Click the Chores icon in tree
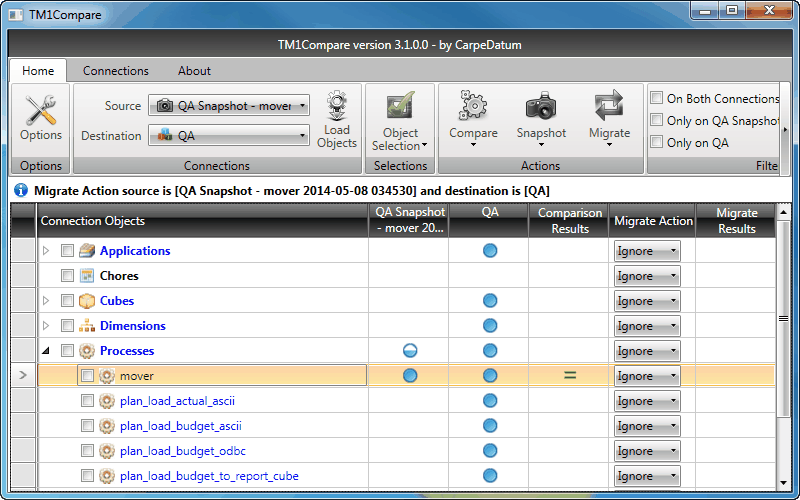This screenshot has height=500, width=800. pos(87,276)
